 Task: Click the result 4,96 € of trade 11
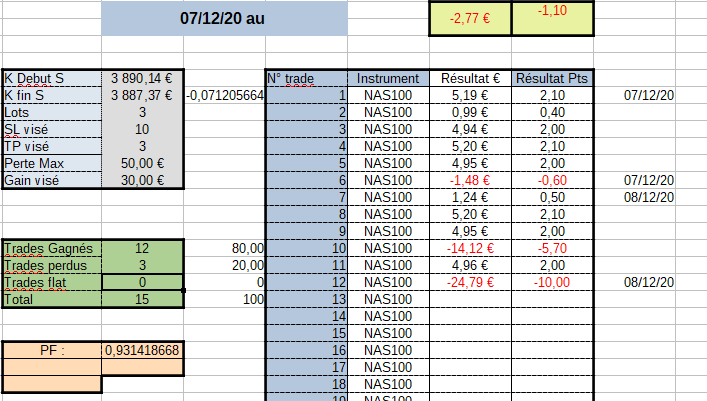click(x=470, y=266)
